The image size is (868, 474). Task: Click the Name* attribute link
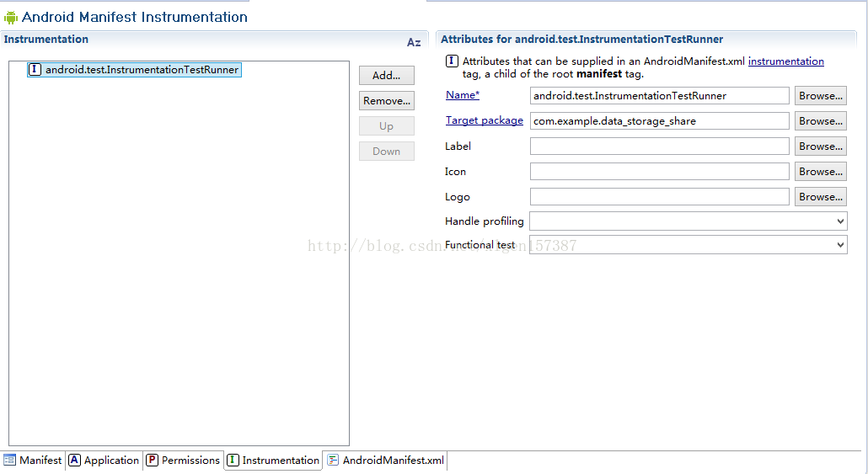coord(463,96)
